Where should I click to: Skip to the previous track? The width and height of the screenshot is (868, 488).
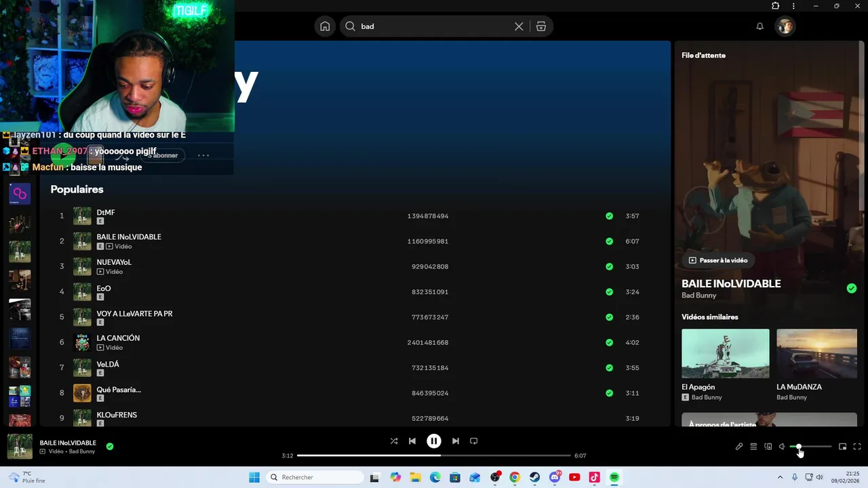412,441
